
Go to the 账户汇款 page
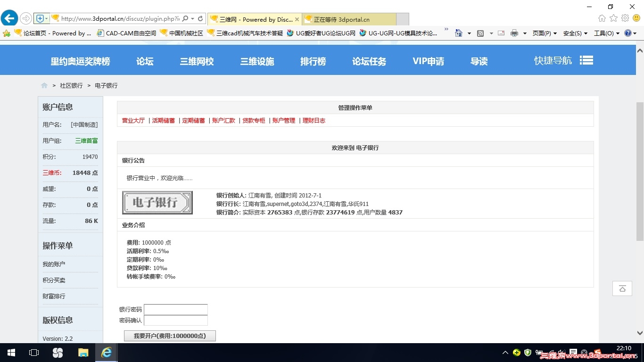tap(224, 121)
